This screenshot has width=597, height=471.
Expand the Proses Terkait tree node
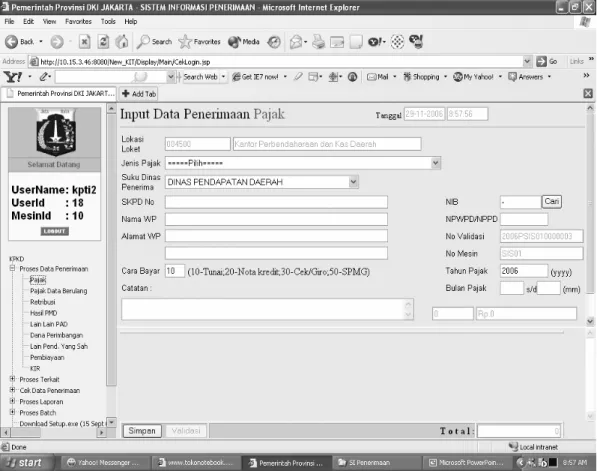[x=13, y=379]
